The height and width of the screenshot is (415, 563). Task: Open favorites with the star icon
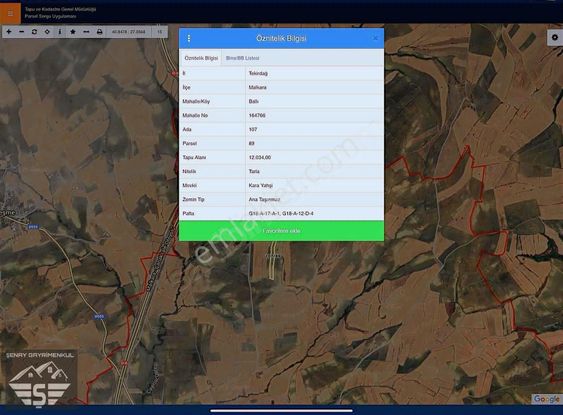73,32
